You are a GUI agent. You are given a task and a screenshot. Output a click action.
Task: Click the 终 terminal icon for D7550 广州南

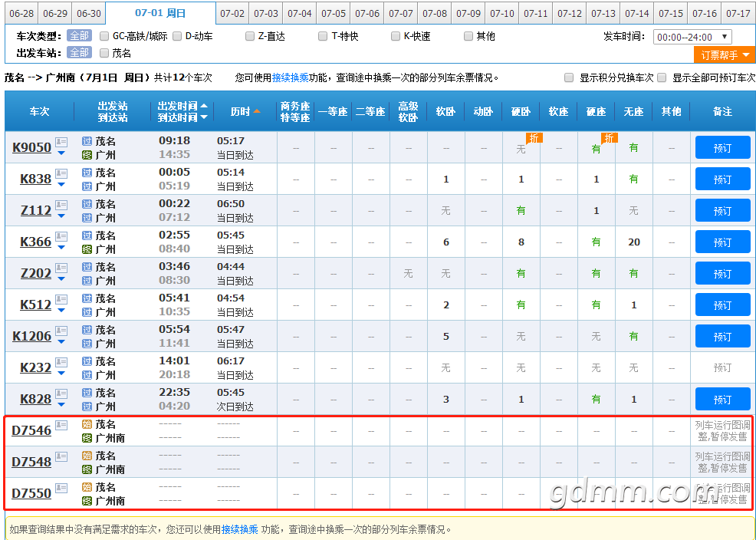click(87, 500)
